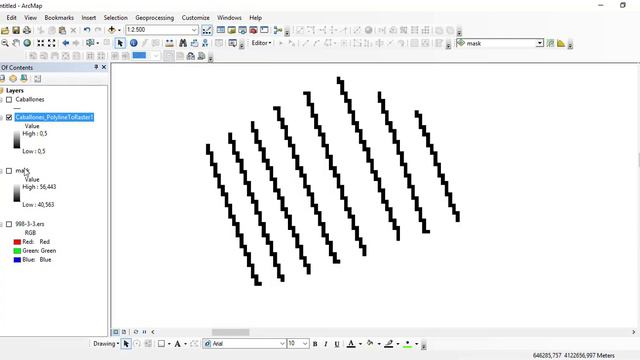Save the map document
This screenshot has width=640, height=360.
pyautogui.click(x=16, y=30)
